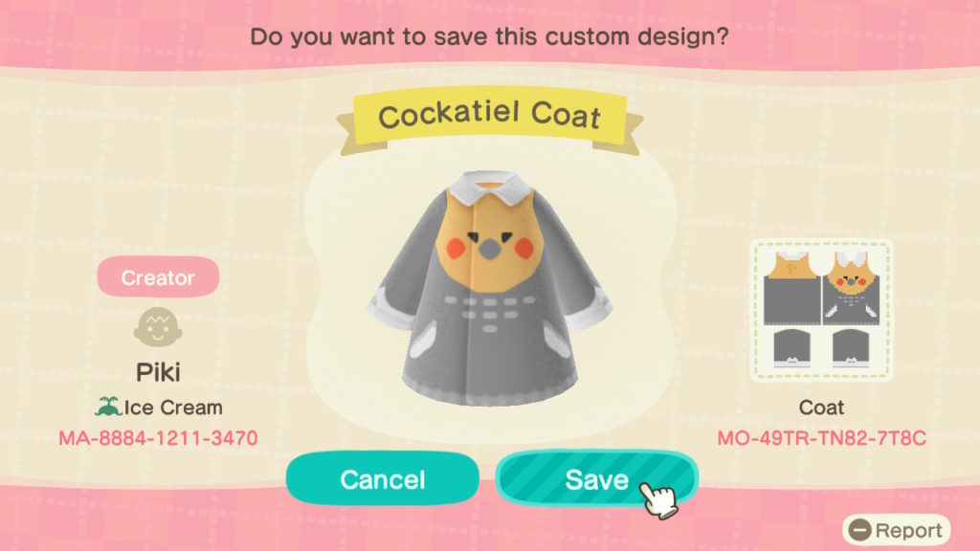
Task: Click the creator code MA-8884-1211-3470
Action: click(x=158, y=438)
